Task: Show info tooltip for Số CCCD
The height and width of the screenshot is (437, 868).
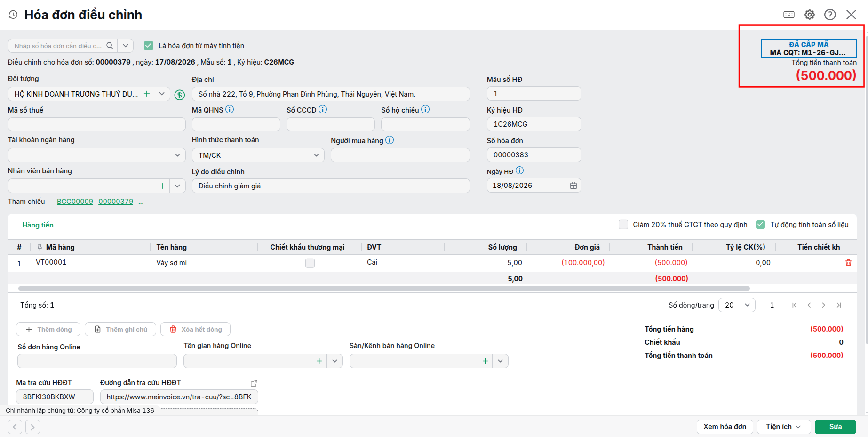Action: coord(323,110)
